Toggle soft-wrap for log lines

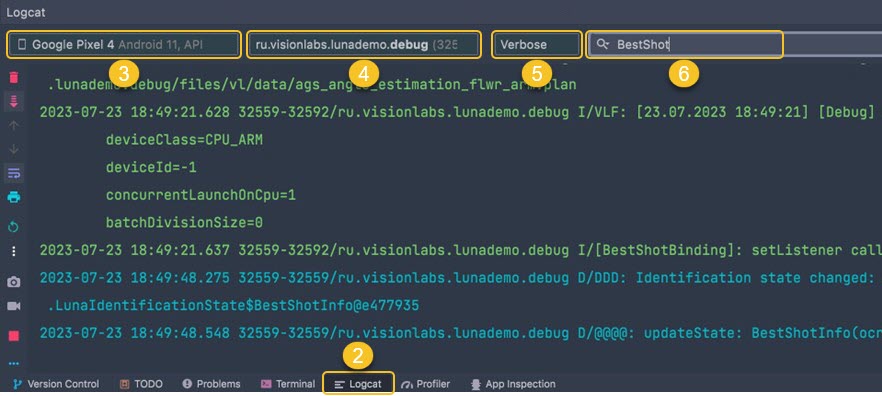coord(14,173)
